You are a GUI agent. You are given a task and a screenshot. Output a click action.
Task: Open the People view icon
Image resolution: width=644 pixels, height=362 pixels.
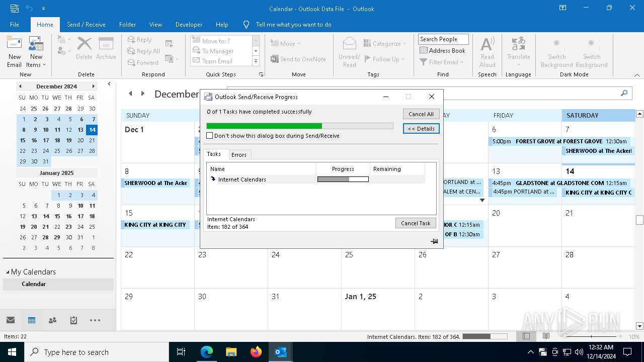[52, 320]
